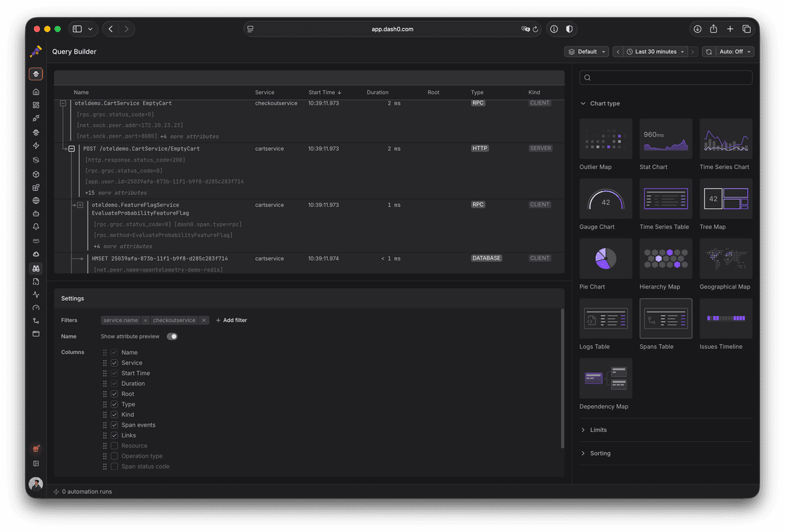
Task: Open the globe icon in the sidebar
Action: click(x=36, y=201)
